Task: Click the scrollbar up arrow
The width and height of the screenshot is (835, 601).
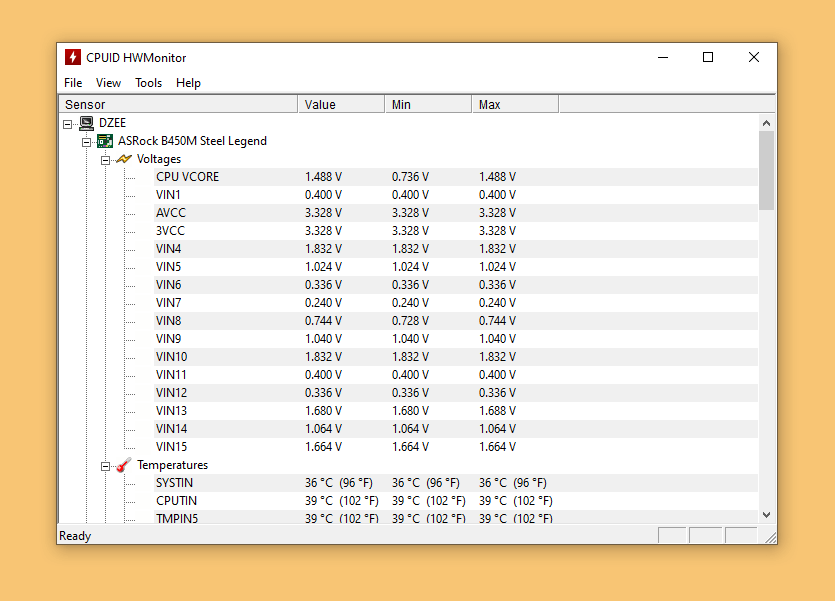Action: click(x=766, y=123)
